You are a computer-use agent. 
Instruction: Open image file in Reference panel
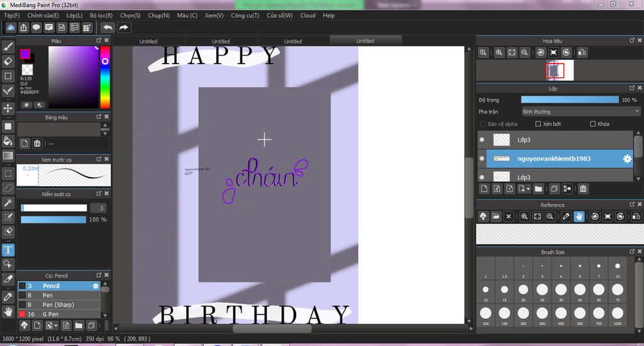pyautogui.click(x=496, y=216)
